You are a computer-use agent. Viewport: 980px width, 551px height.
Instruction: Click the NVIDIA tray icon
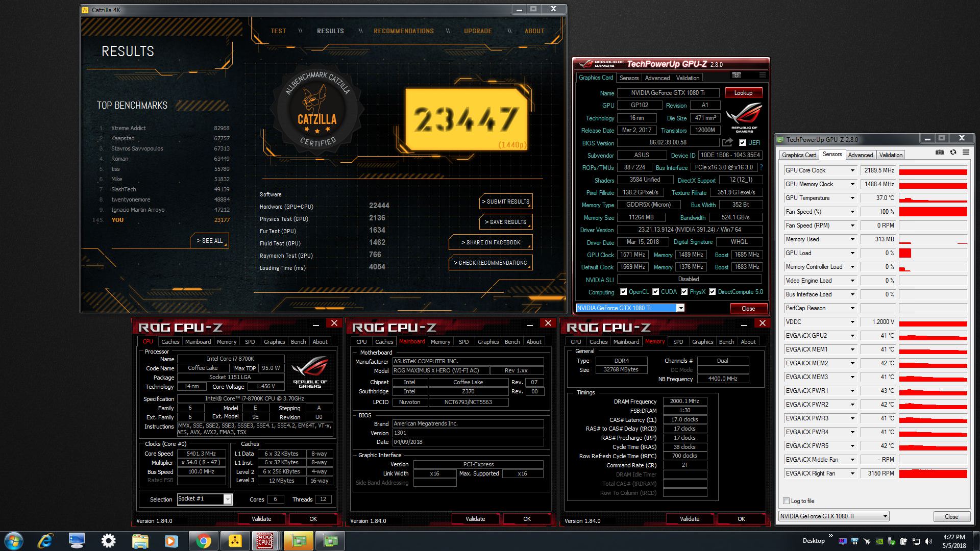point(879,541)
